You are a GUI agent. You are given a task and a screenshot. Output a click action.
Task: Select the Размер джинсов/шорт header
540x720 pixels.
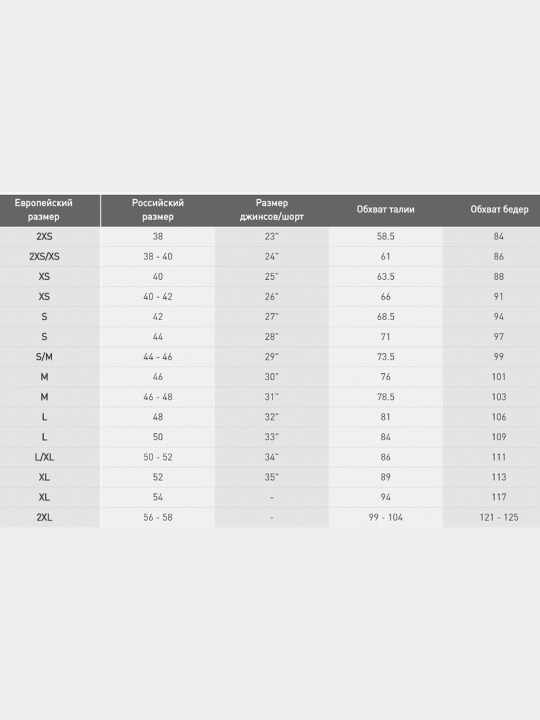(271, 209)
